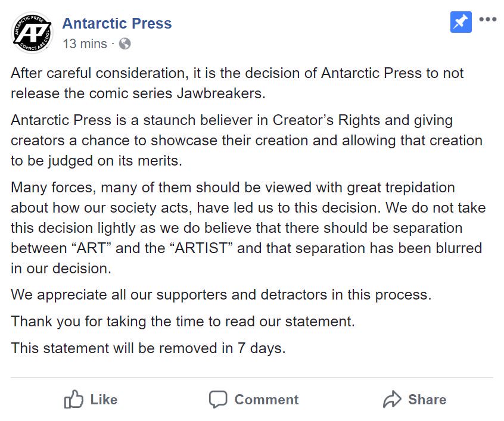The image size is (504, 421).
Task: Click the line "Thank you for taking the time"
Action: pyautogui.click(x=183, y=322)
